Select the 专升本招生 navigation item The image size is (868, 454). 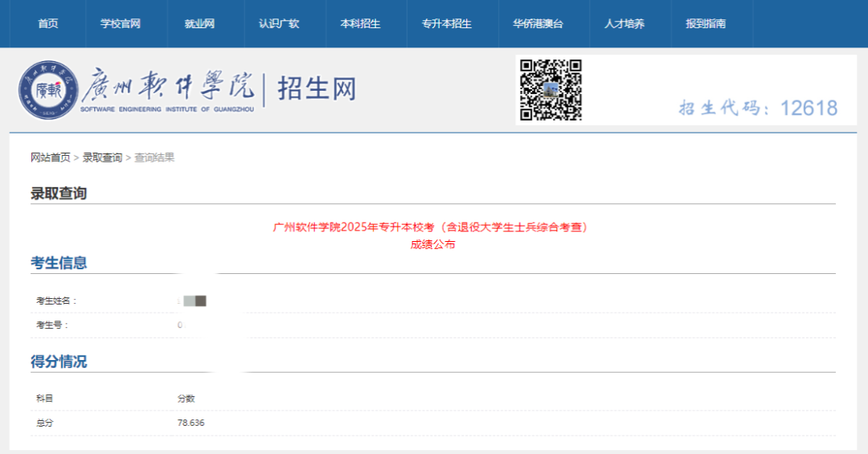point(447,23)
